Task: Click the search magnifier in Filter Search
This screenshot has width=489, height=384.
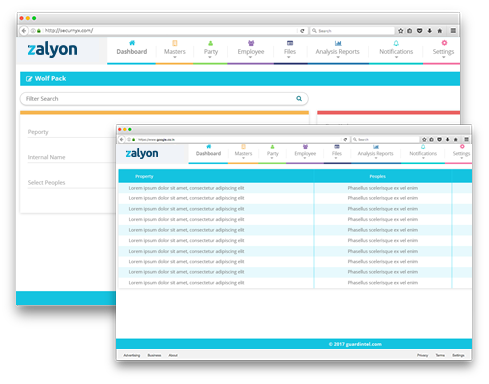Action: [x=299, y=98]
